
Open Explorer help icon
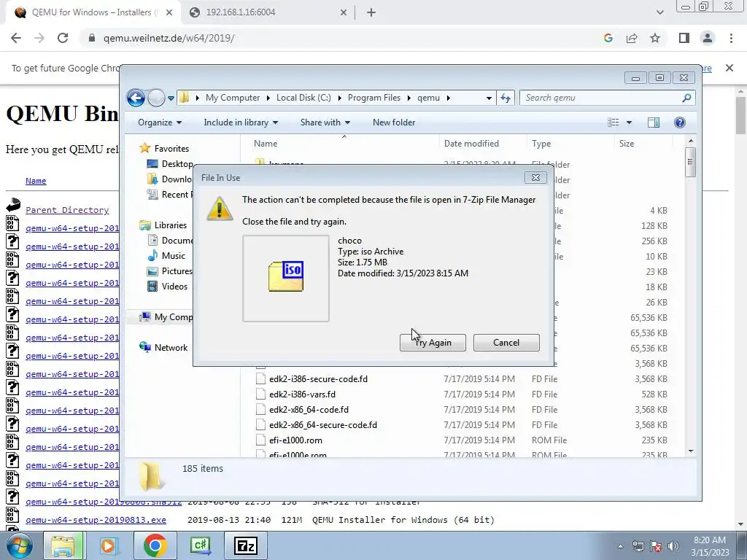click(x=680, y=122)
